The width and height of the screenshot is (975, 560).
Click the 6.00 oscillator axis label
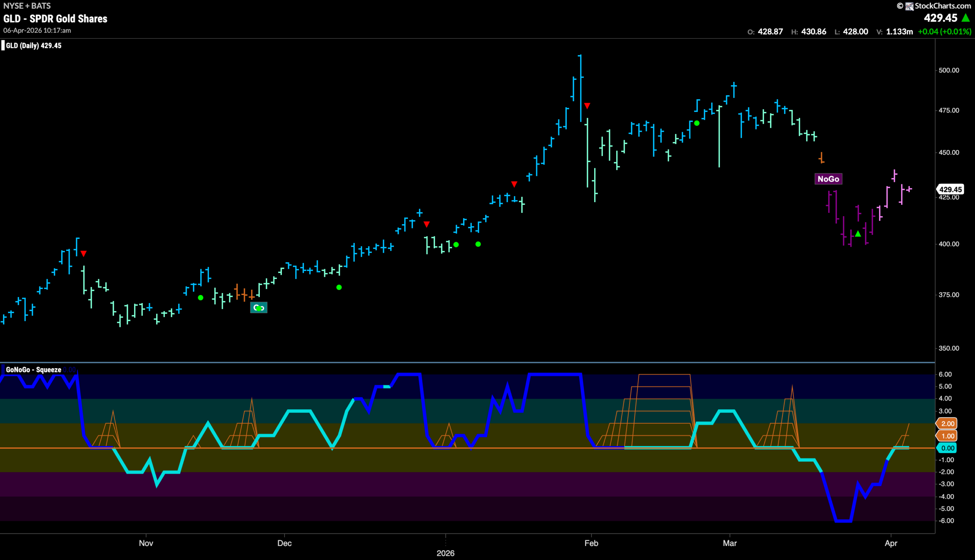(x=946, y=374)
